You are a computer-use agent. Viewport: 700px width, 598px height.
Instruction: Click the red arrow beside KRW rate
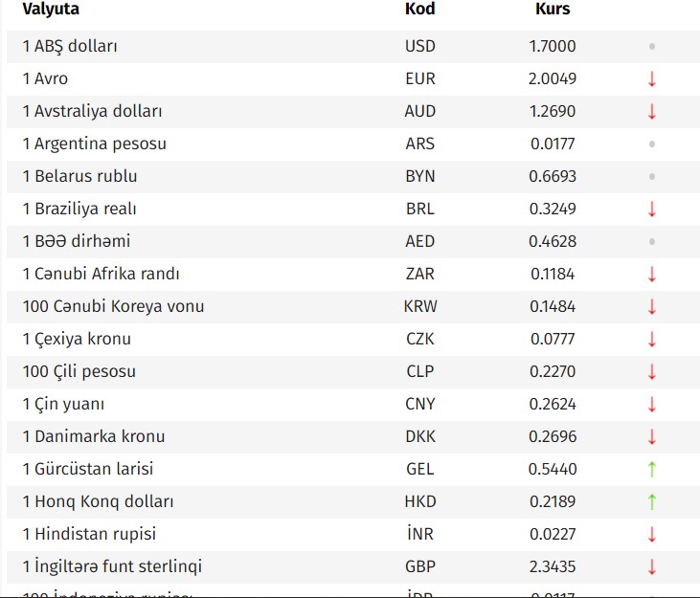[x=652, y=307]
